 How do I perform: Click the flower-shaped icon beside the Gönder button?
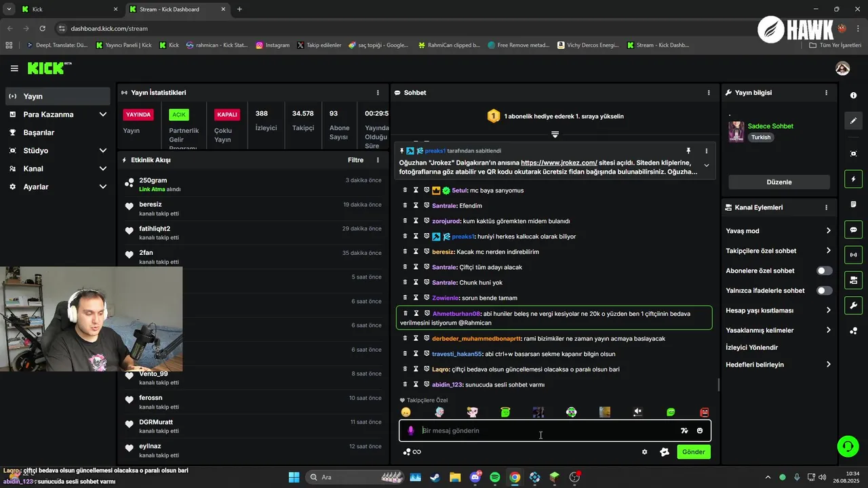pyautogui.click(x=665, y=452)
